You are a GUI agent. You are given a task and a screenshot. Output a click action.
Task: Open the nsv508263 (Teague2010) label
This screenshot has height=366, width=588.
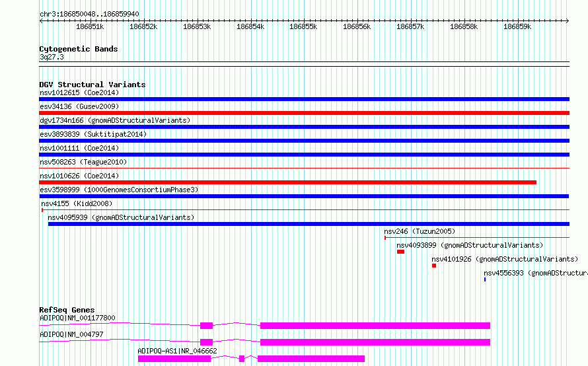tap(83, 162)
